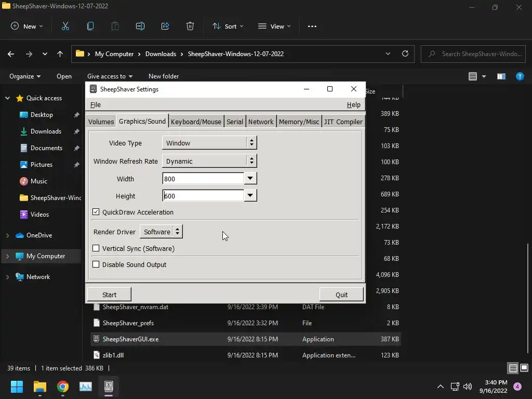
Task: Click the Share icon in Explorer toolbar
Action: click(x=165, y=26)
